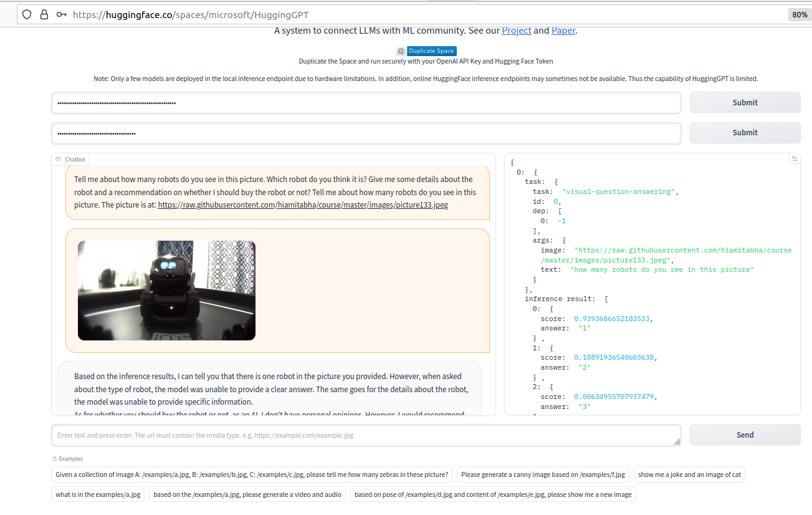812x515 pixels.
Task: Submit the OpenAI API key field
Action: point(745,103)
